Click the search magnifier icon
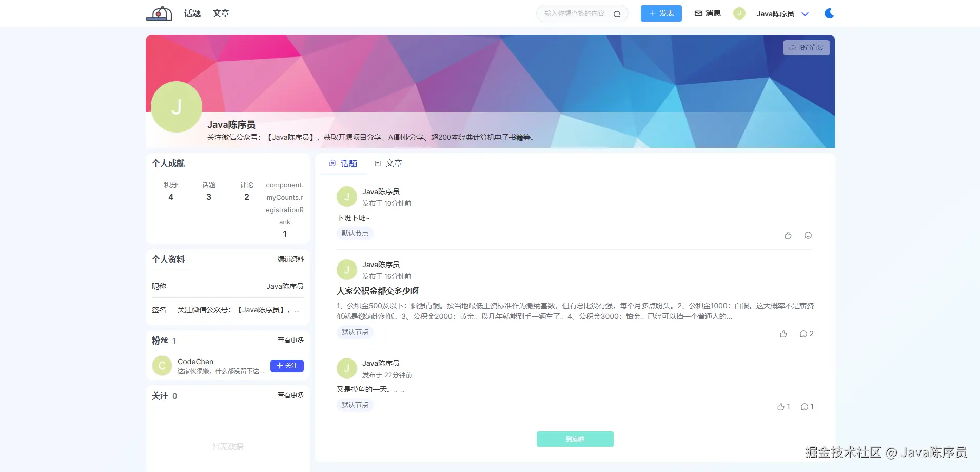Image resolution: width=980 pixels, height=472 pixels. (617, 14)
